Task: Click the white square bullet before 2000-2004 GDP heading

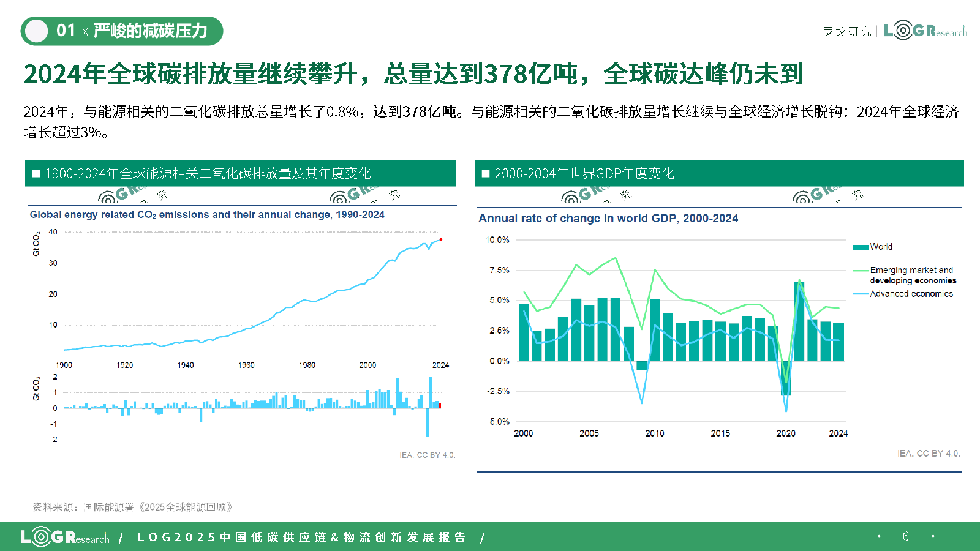Action: [486, 173]
